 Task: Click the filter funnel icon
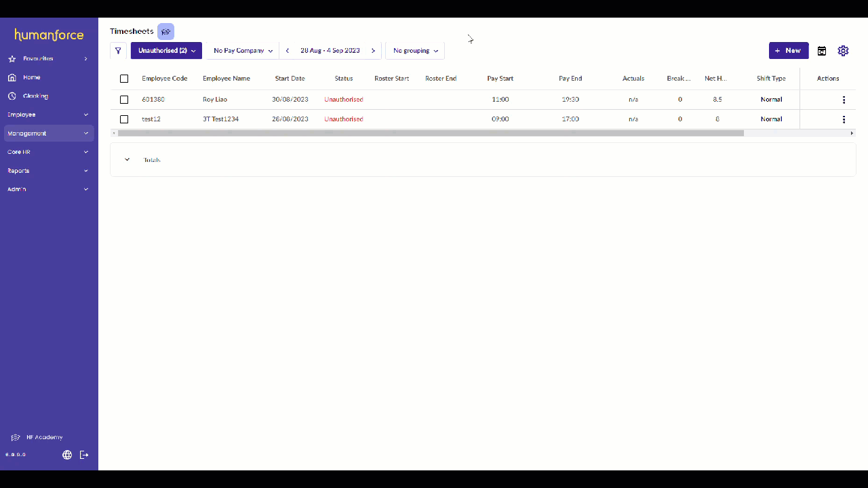(118, 51)
